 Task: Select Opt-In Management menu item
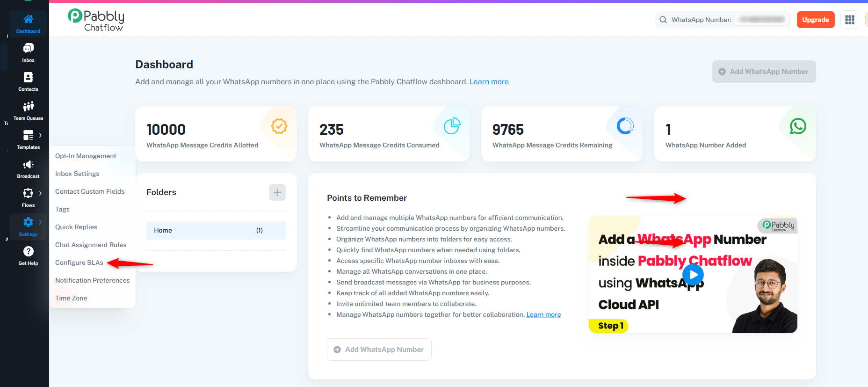coord(86,156)
